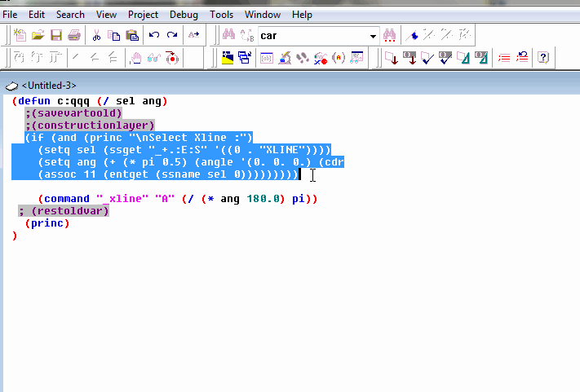Open the Symbol Service icon
Viewport: 580px width, 392px height.
321,58
